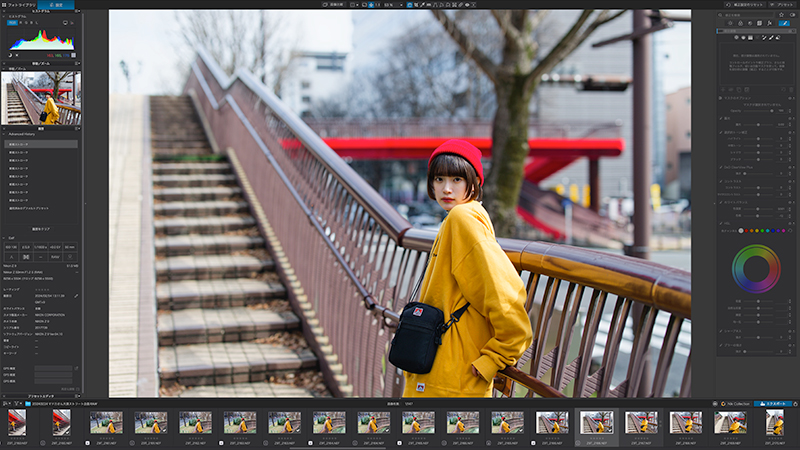The height and width of the screenshot is (450, 800).
Task: Open the Light corrections sun icon tab
Action: tap(730, 23)
